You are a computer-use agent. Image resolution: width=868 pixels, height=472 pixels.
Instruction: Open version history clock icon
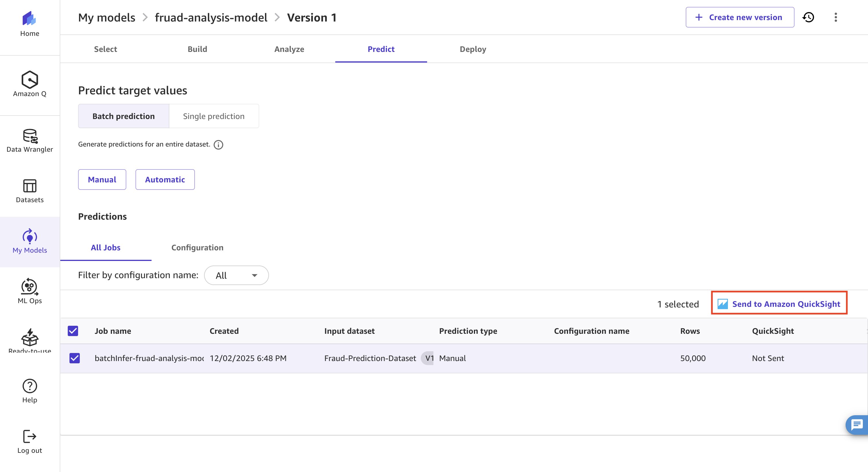click(808, 17)
